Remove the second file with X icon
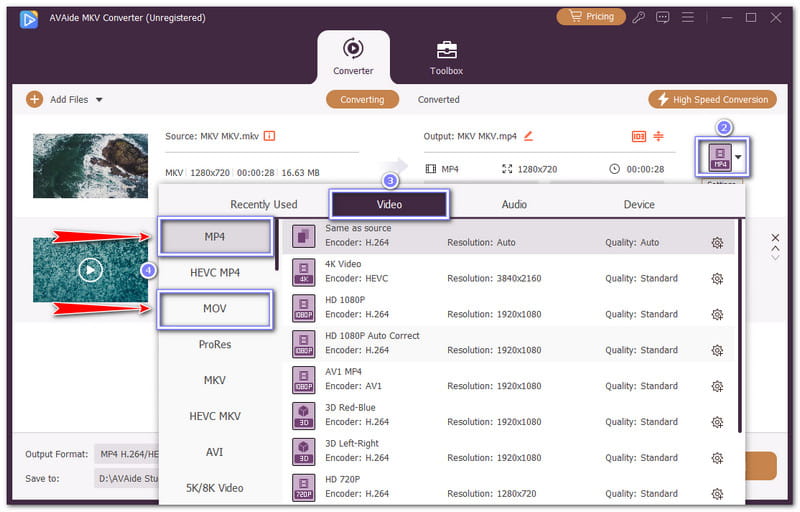The height and width of the screenshot is (512, 800). click(x=775, y=237)
